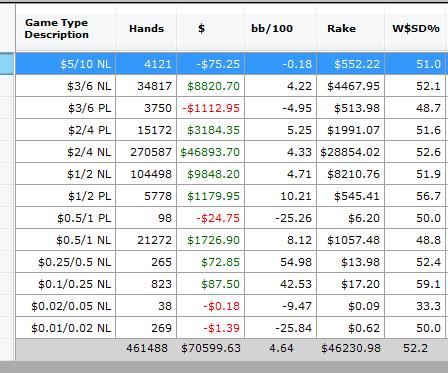Image resolution: width=448 pixels, height=373 pixels.
Task: Click the total winnings $70599.63 in footer
Action: (211, 348)
